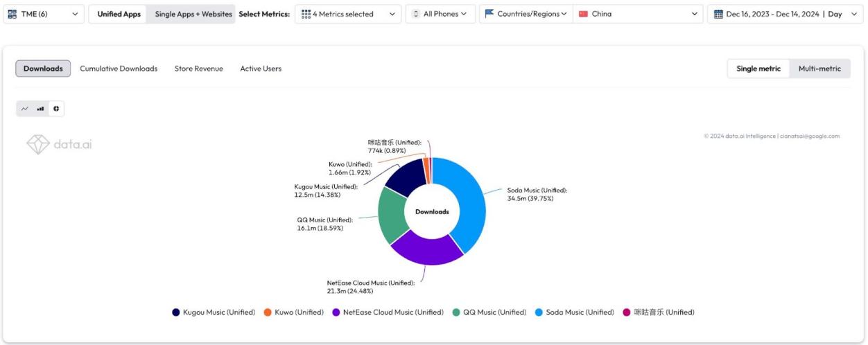Toggle 咪咕音乐 (Unified) legend entry
Viewport: 868px width, 345px height.
659,312
